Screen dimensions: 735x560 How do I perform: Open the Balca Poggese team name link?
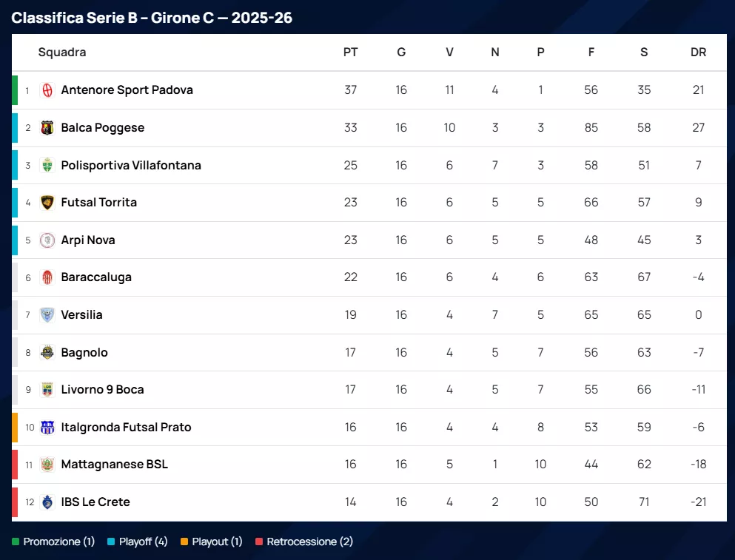tap(102, 128)
